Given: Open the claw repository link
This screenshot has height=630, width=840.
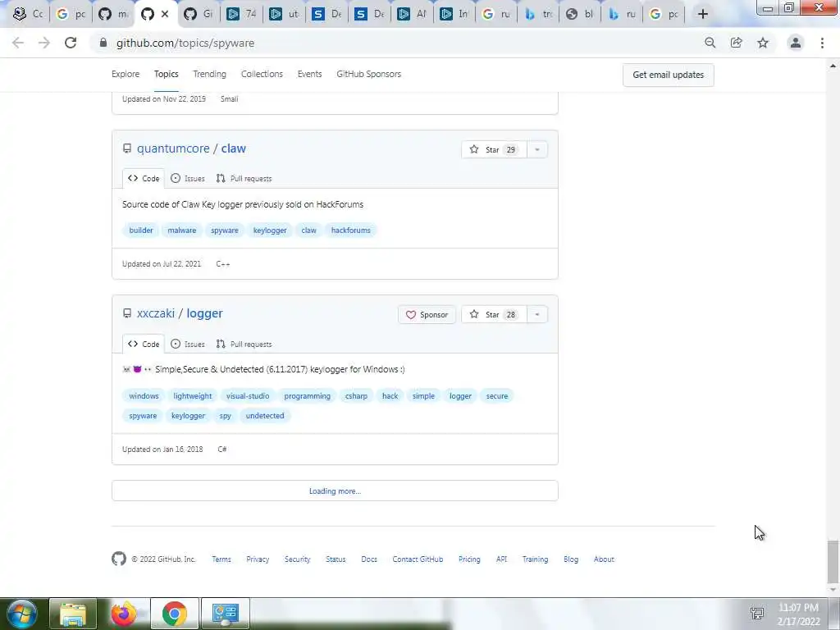Looking at the screenshot, I should [x=234, y=148].
